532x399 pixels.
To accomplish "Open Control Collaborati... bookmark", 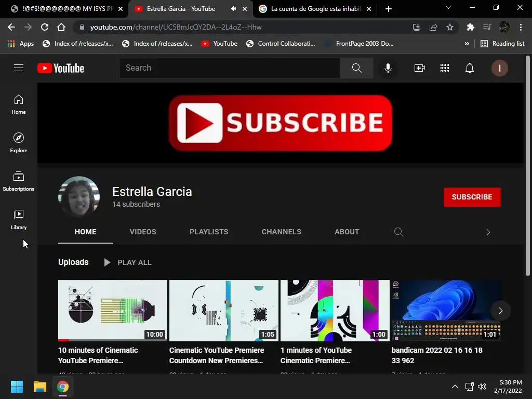I will pyautogui.click(x=281, y=44).
